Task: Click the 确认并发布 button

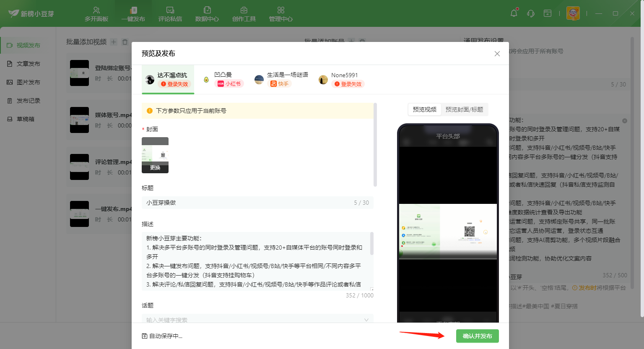Action: tap(478, 336)
